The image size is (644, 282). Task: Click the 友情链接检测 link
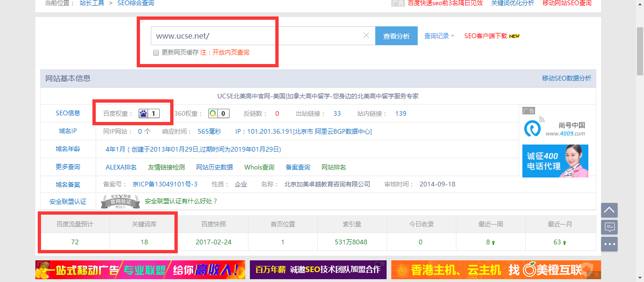166,167
